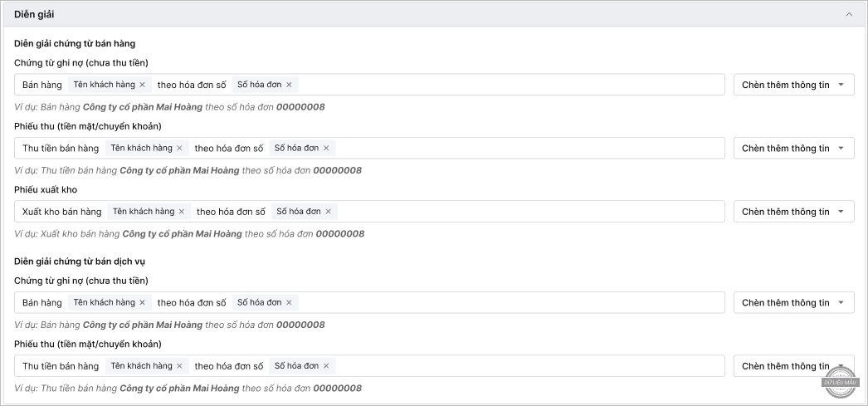Remove 'Số hóa đơn' tag in Phiếu xuất kho field

tap(328, 212)
